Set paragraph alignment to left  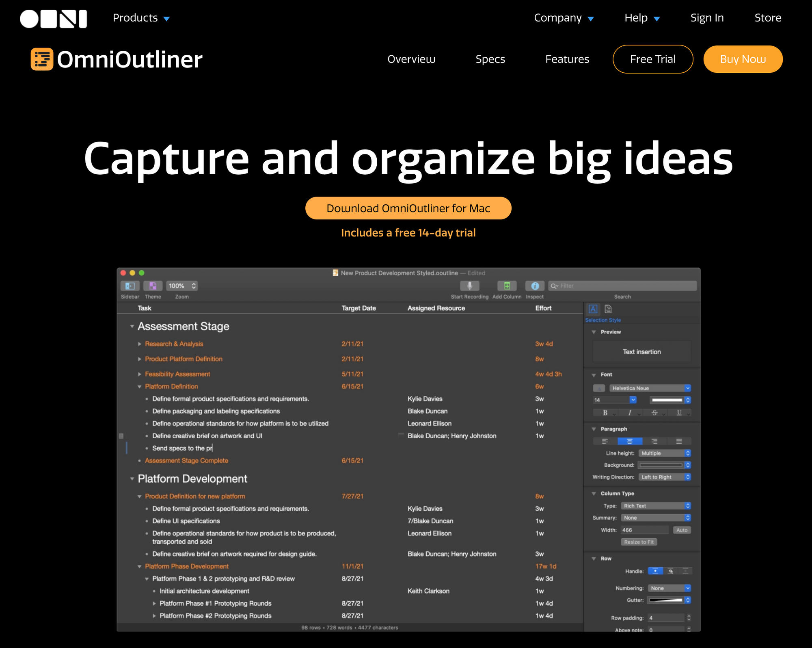point(605,441)
